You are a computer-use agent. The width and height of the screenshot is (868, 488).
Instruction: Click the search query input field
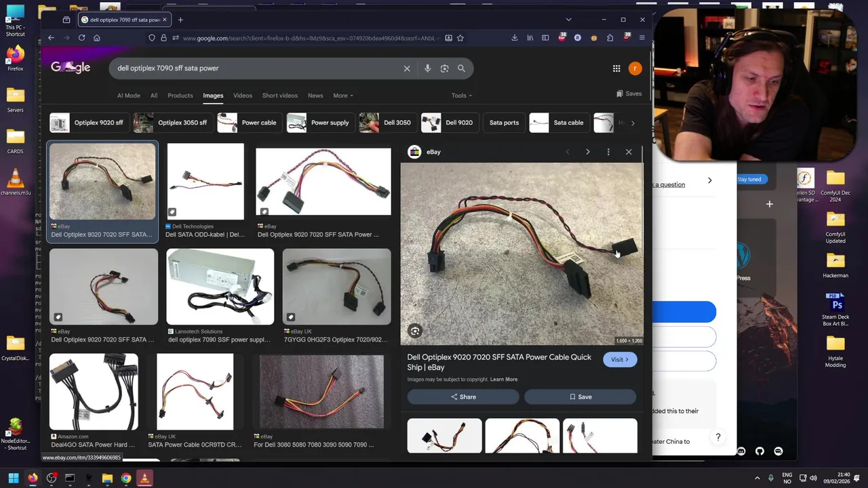point(258,68)
